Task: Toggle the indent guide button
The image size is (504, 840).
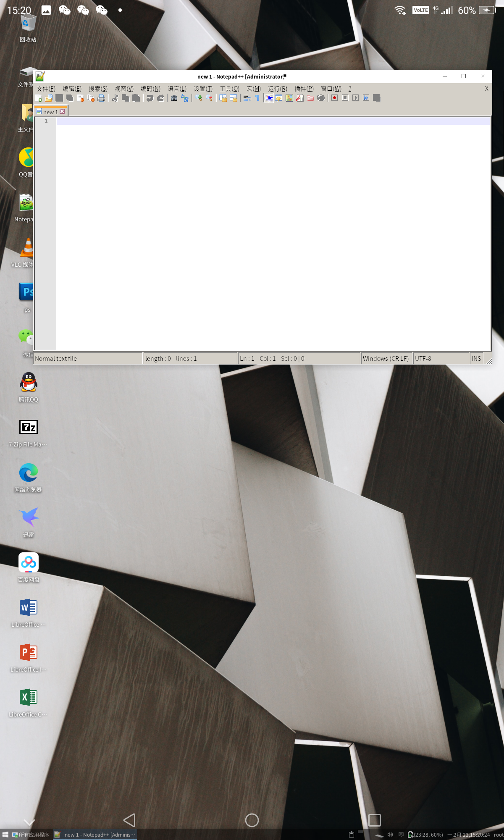Action: point(268,98)
